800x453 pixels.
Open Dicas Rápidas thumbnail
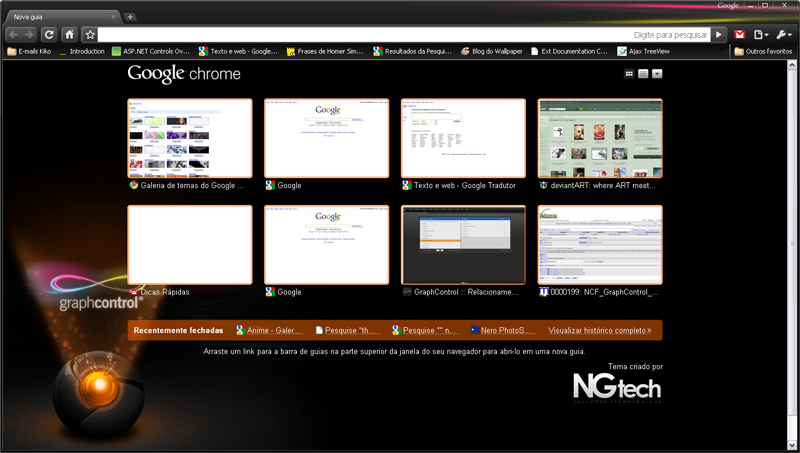coord(190,245)
